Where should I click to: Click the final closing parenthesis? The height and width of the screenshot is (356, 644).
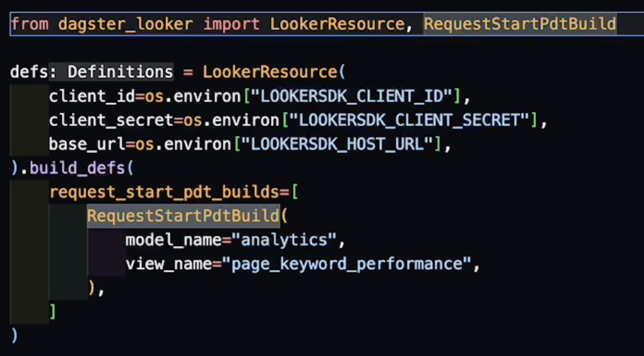pyautogui.click(x=14, y=335)
